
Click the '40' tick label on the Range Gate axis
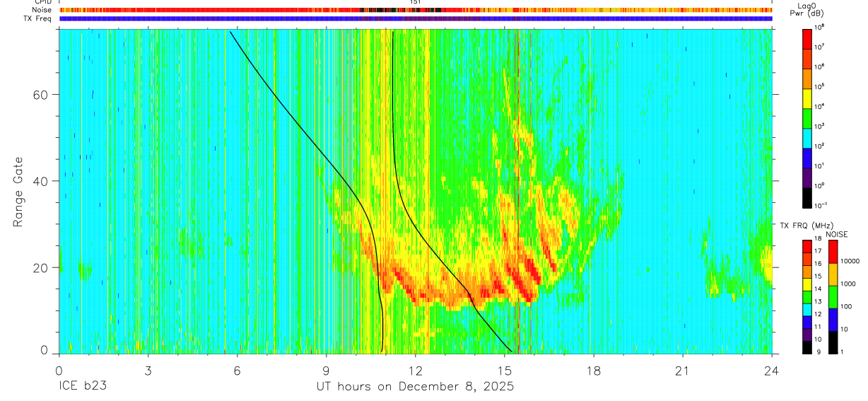coord(40,181)
